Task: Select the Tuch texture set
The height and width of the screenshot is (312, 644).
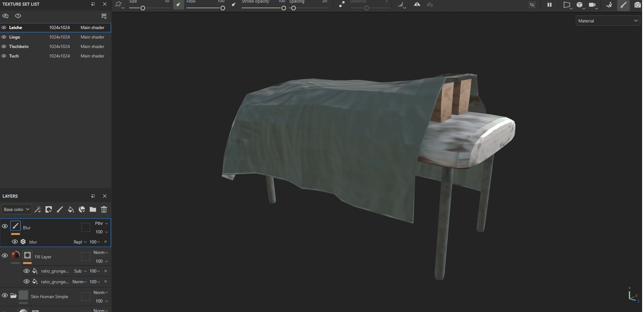Action: [x=14, y=56]
